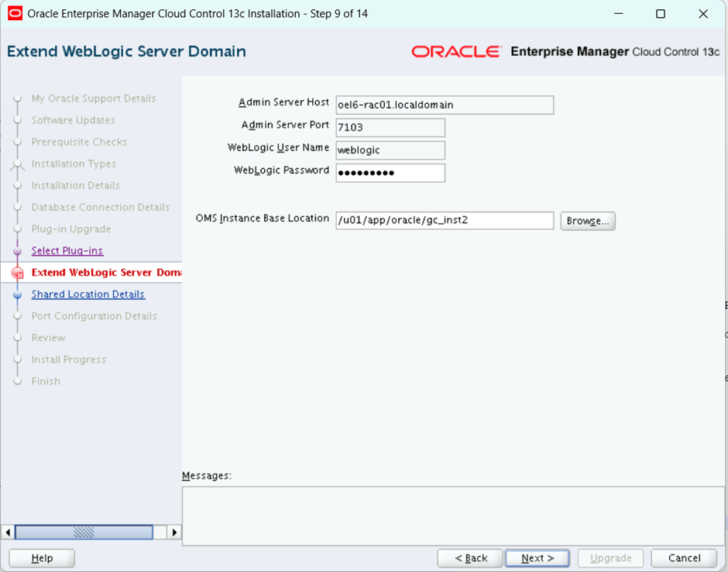Click the Browse button for OMS location
This screenshot has width=728, height=572.
coord(588,221)
